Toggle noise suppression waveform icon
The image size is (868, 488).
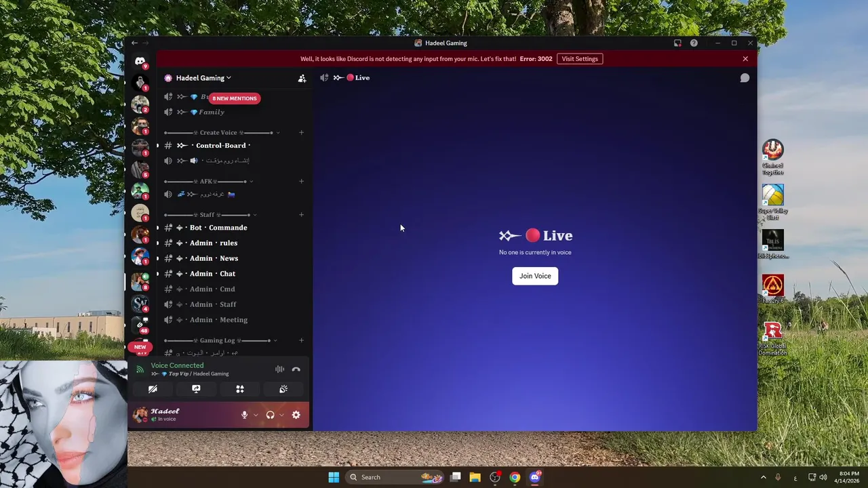click(279, 369)
